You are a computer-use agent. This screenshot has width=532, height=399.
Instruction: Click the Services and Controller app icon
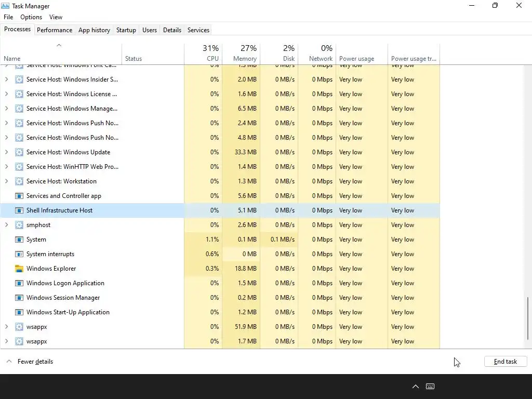19,196
